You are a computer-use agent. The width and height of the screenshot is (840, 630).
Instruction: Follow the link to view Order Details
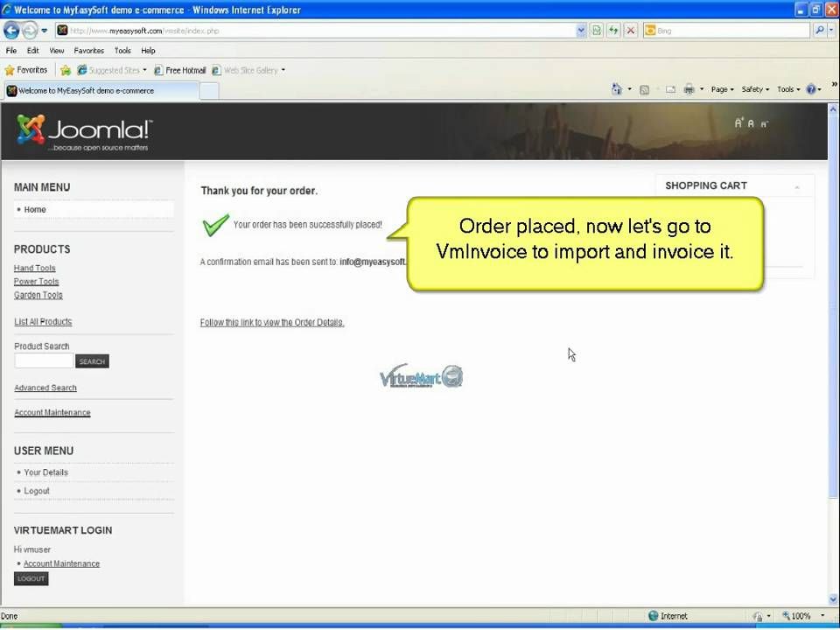click(272, 323)
